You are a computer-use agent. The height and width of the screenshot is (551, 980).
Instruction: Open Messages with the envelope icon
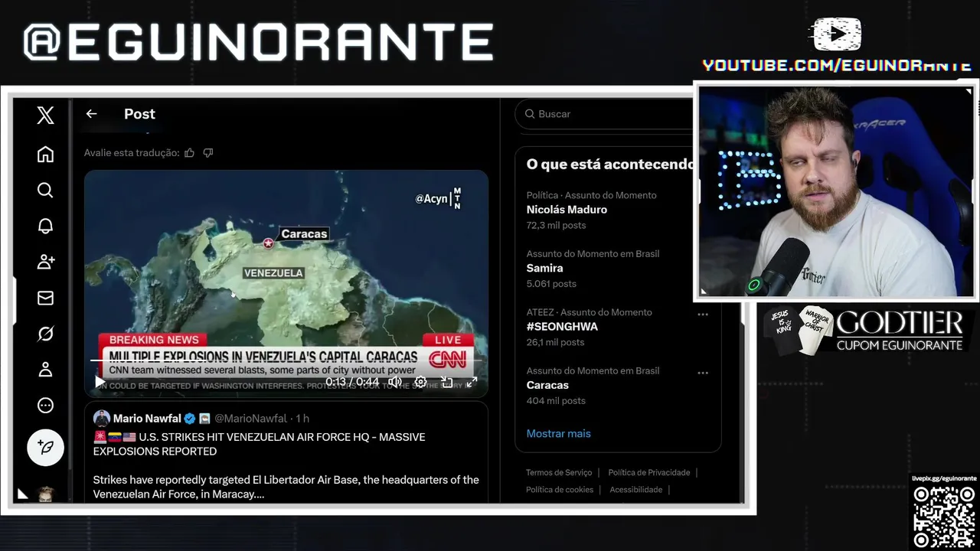point(45,298)
